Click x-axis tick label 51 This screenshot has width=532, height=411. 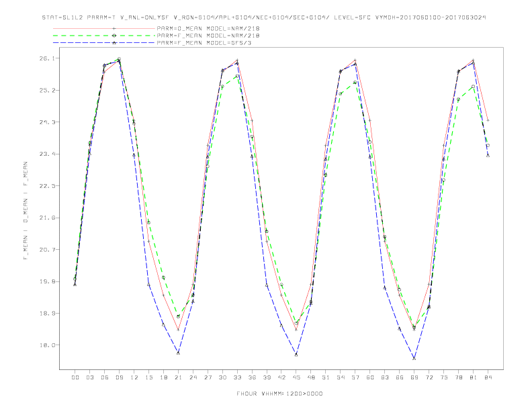click(x=326, y=377)
